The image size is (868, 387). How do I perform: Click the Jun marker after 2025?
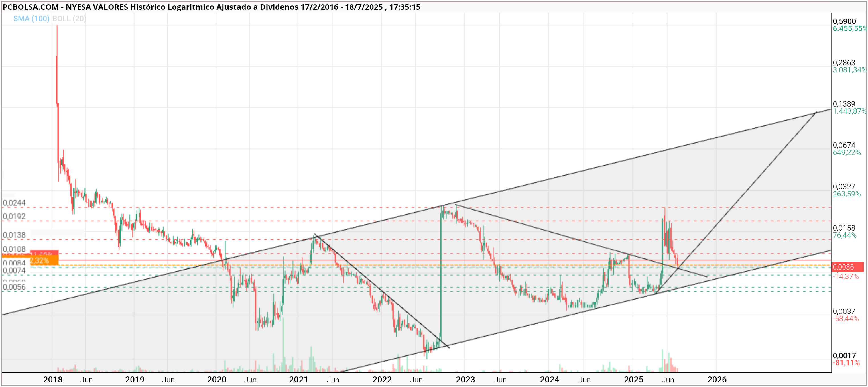click(x=668, y=380)
